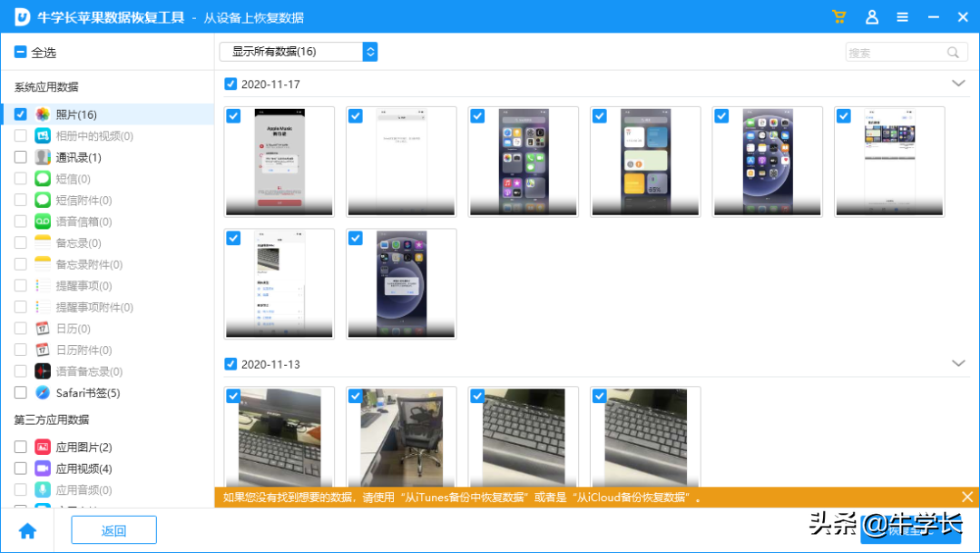Click the 返回 back button
The image size is (980, 553).
click(x=113, y=530)
